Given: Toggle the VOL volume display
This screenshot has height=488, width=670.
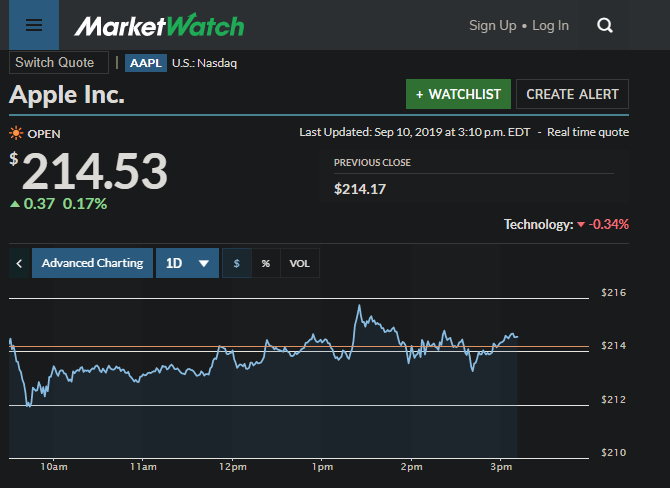Looking at the screenshot, I should [300, 263].
